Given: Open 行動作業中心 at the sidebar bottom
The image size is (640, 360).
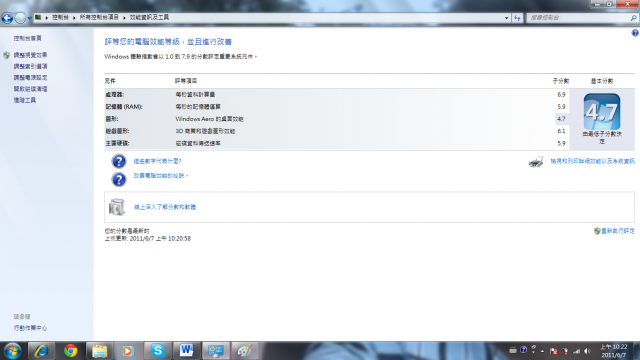Looking at the screenshot, I should 30,328.
